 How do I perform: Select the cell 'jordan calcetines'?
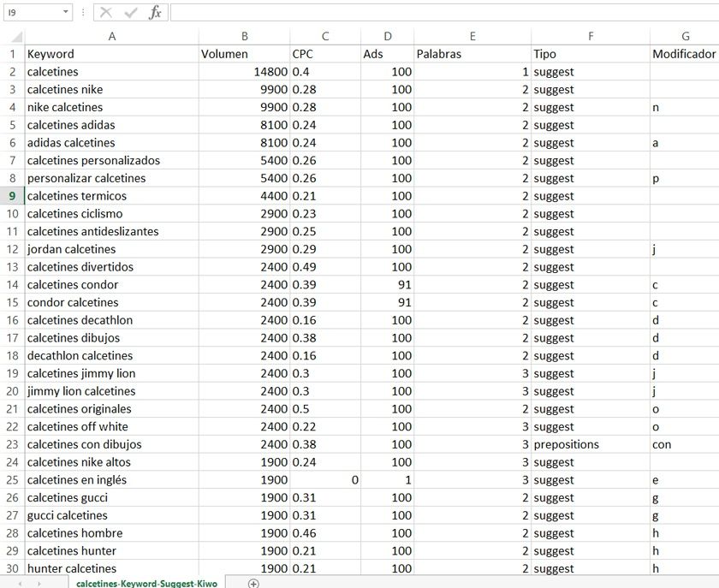coord(112,249)
